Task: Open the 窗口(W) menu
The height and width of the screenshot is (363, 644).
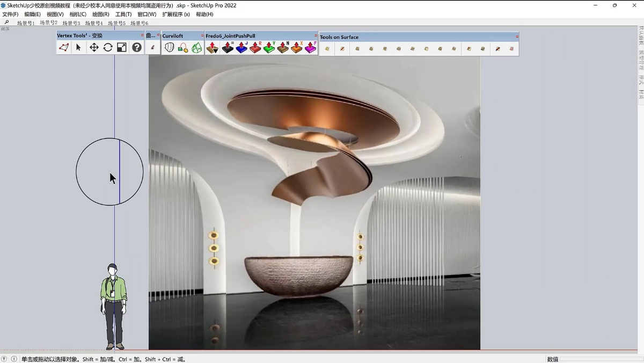Action: click(147, 14)
